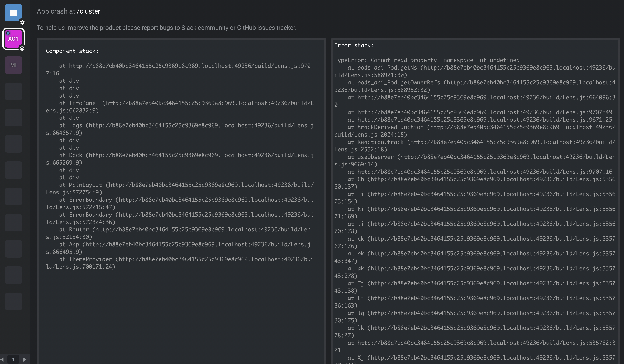Click the 'at MainLayout' component line
This screenshot has width=624, height=364.
[x=180, y=188]
